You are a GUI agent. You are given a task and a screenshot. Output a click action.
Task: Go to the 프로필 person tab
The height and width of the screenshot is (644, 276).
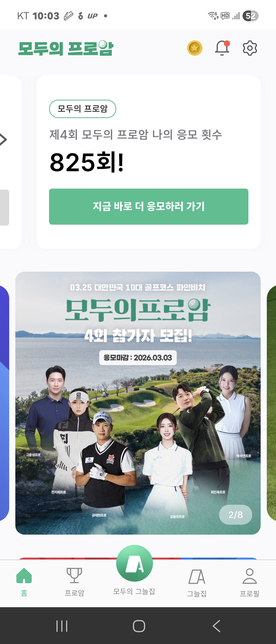(x=250, y=576)
